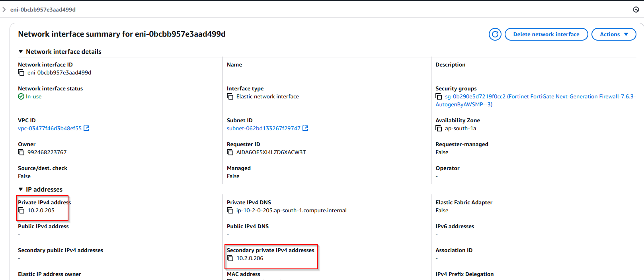Copy the security group ID
Image resolution: width=644 pixels, height=280 pixels.
point(439,97)
